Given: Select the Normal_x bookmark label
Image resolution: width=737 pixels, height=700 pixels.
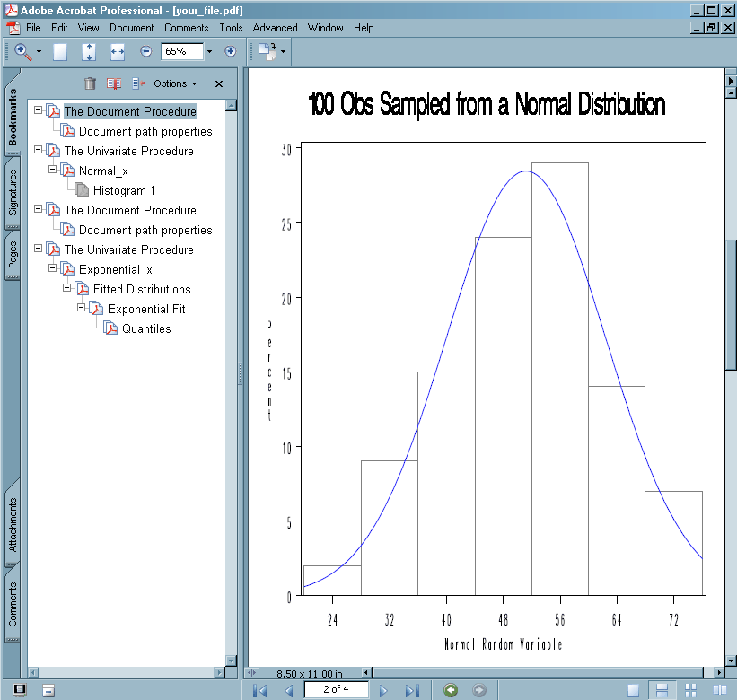Looking at the screenshot, I should [x=103, y=171].
